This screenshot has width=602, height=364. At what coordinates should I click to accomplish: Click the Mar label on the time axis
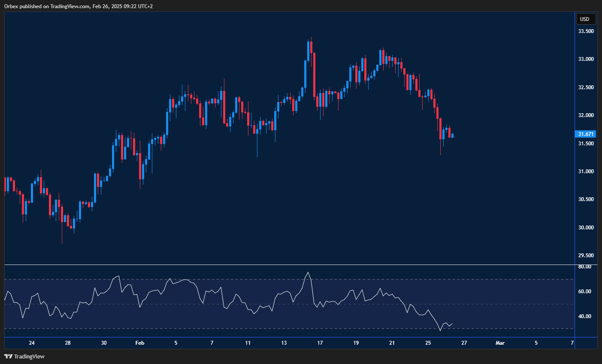coord(500,343)
